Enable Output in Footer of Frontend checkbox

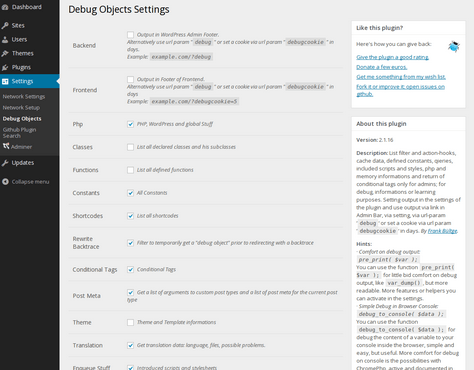pyautogui.click(x=130, y=79)
